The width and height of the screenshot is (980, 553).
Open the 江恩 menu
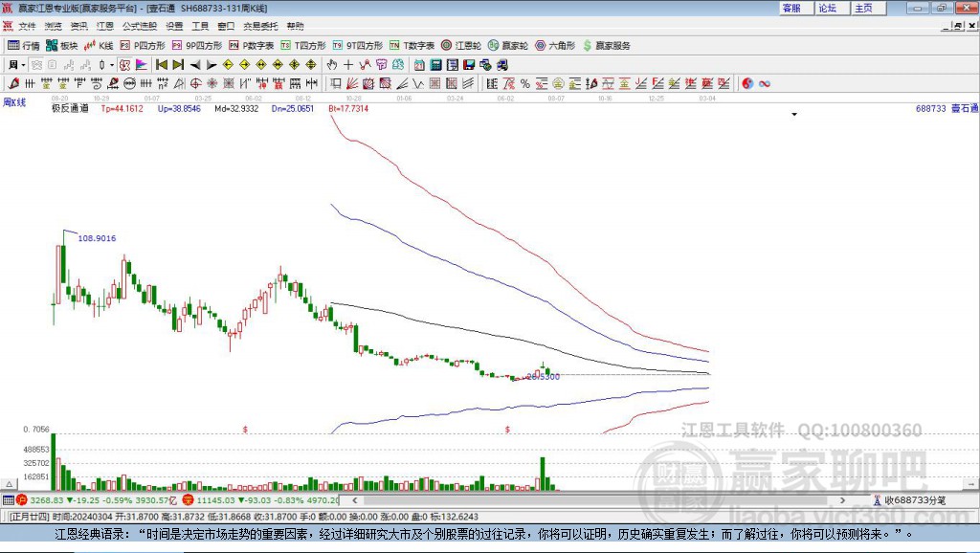point(105,26)
